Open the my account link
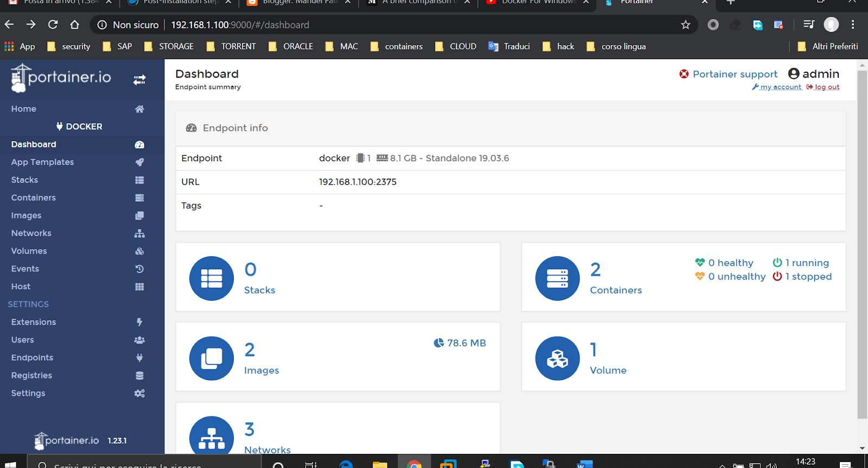This screenshot has width=868, height=468. pyautogui.click(x=777, y=87)
